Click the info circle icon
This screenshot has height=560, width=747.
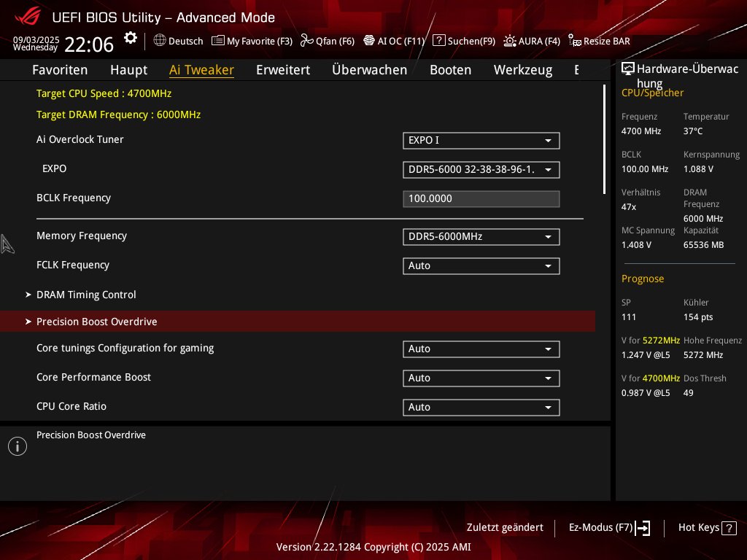(18, 446)
